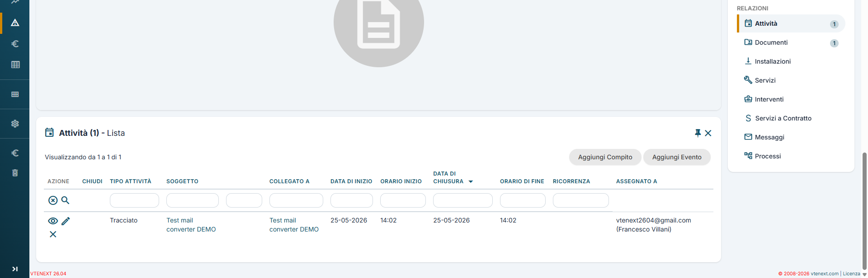Click the Installazioni download icon
868x278 pixels.
[748, 61]
